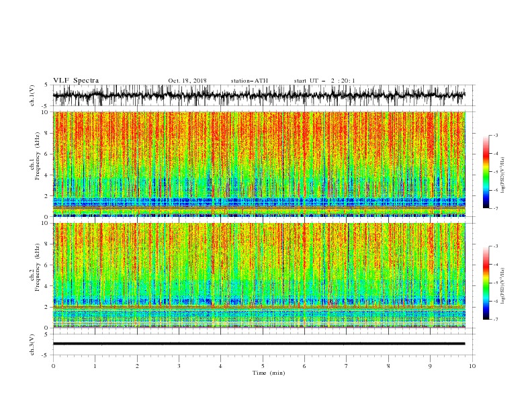Click the 'ch.3(V)' axis label

coord(33,345)
